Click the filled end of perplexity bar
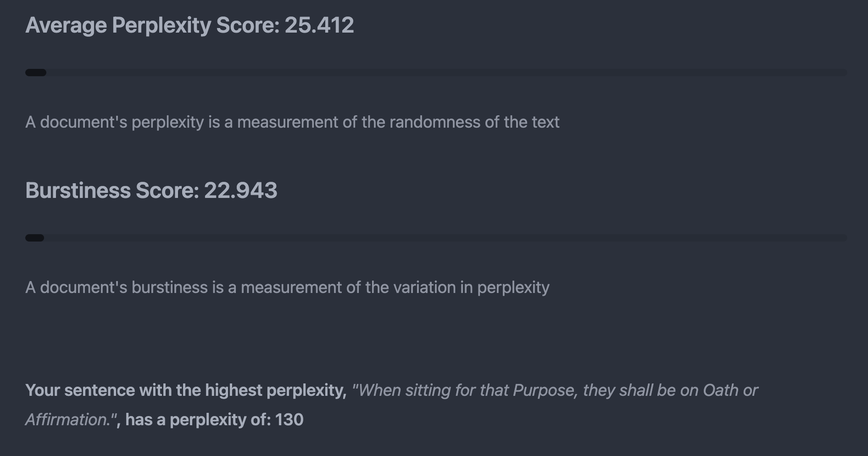Image resolution: width=868 pixels, height=456 pixels. point(36,73)
